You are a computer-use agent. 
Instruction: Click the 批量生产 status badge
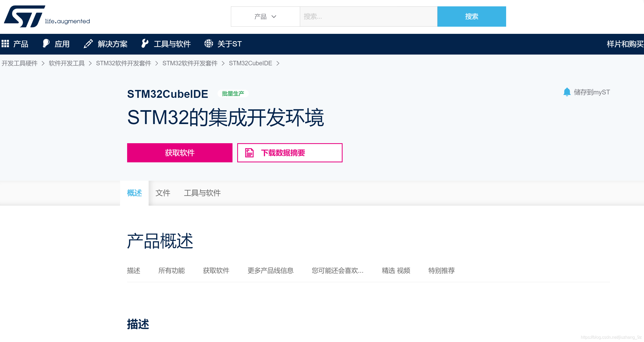tap(233, 94)
